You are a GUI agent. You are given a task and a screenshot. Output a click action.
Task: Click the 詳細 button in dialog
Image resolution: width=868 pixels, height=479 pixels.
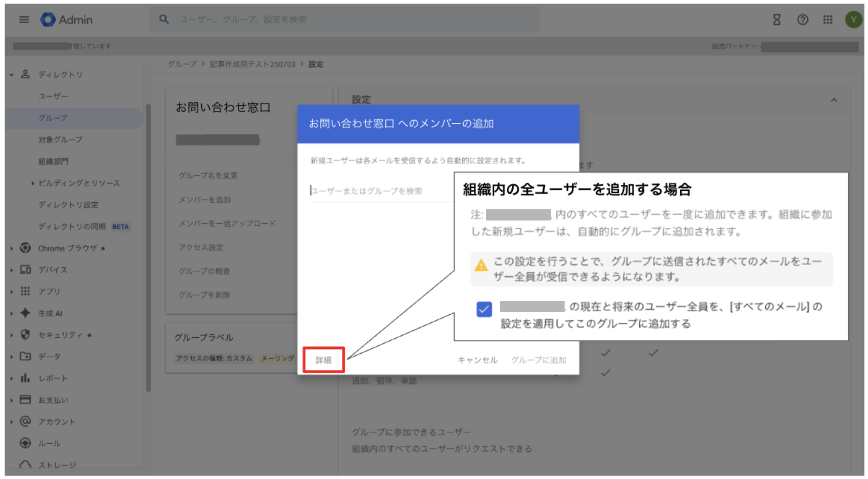(x=323, y=360)
